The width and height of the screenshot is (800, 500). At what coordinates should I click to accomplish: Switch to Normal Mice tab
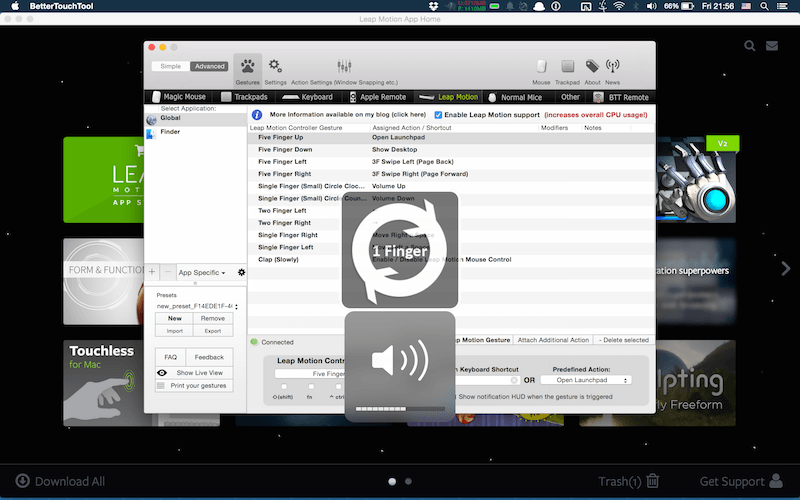point(515,97)
